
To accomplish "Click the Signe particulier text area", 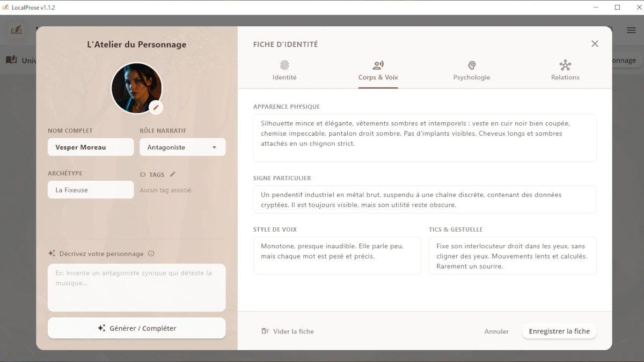I will coord(425,200).
